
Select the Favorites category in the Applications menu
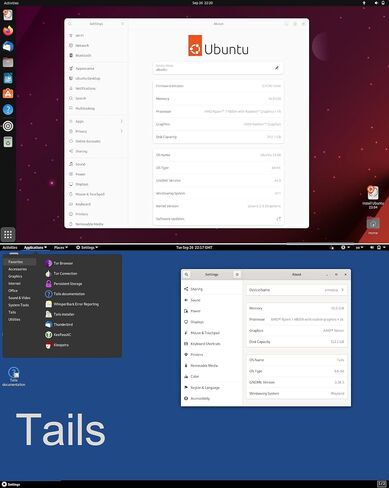[20, 262]
